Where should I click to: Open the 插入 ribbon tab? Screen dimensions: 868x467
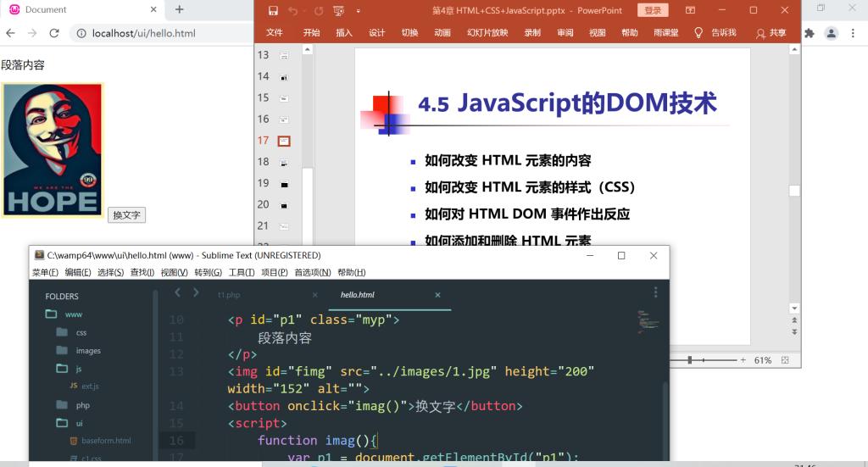[344, 33]
